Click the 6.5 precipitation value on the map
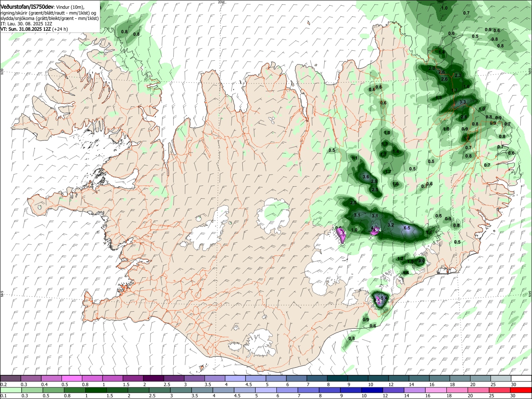The width and height of the screenshot is (532, 399). 407,228
